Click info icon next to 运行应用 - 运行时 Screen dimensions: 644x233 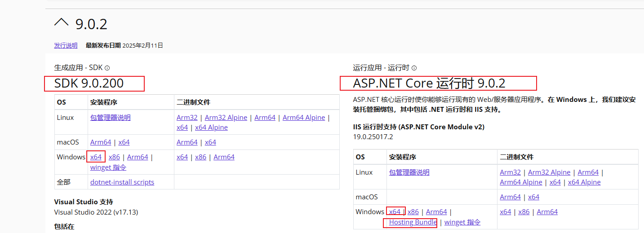[x=414, y=68]
